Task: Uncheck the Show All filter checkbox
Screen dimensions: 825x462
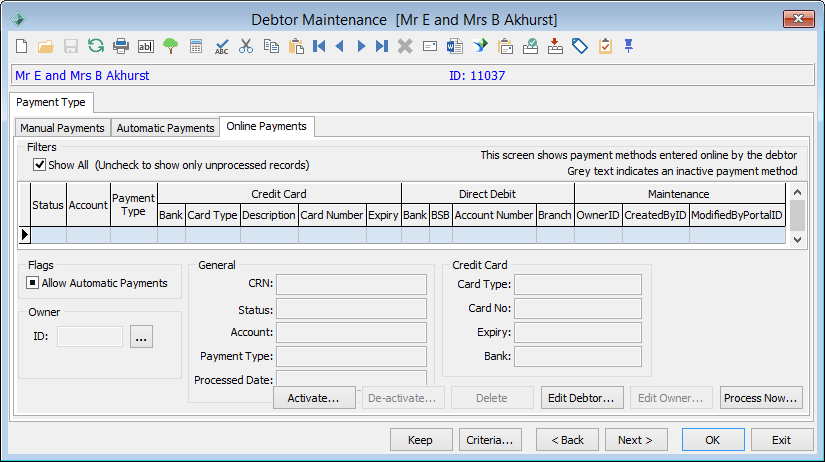Action: click(x=39, y=165)
